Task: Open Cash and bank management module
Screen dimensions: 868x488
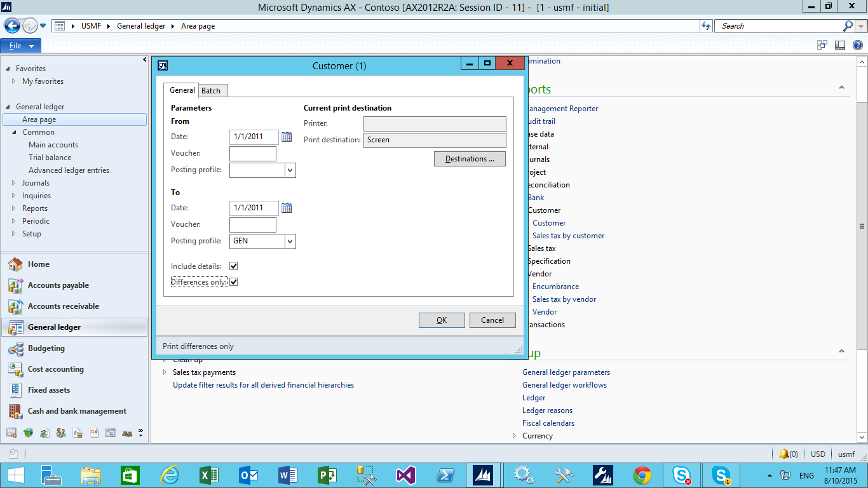Action: [77, 411]
